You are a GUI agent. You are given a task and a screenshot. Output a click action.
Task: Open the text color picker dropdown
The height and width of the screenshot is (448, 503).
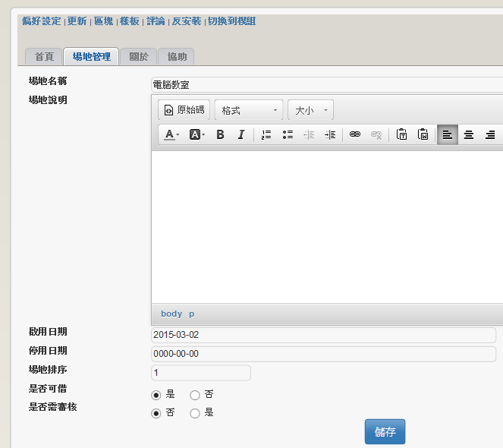pyautogui.click(x=172, y=135)
